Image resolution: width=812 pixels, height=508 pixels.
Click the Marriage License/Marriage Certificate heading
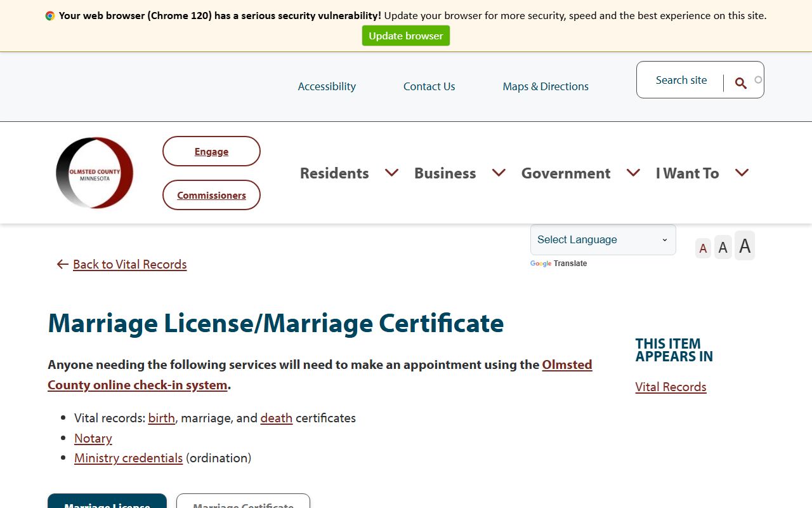pos(276,323)
